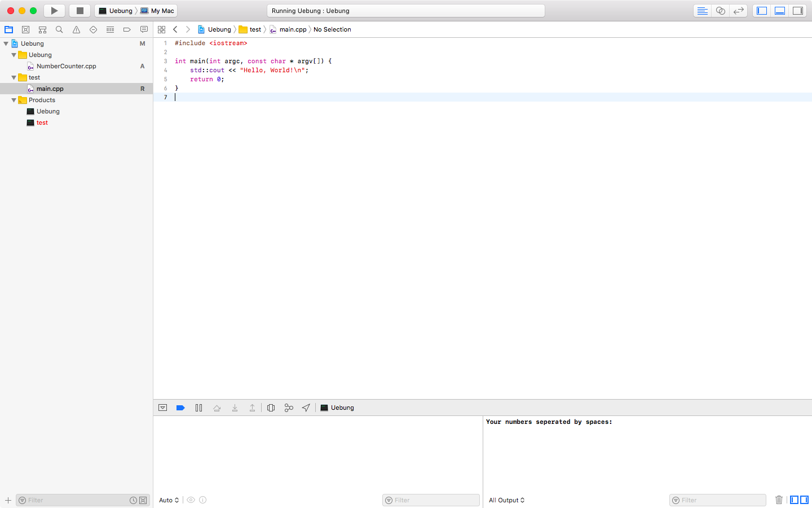Click the Run (play) button
812x508 pixels.
(x=54, y=11)
